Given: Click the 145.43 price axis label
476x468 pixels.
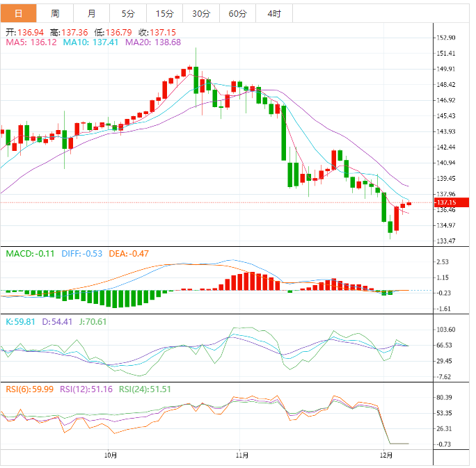Looking at the screenshot, I should pyautogui.click(x=446, y=116).
